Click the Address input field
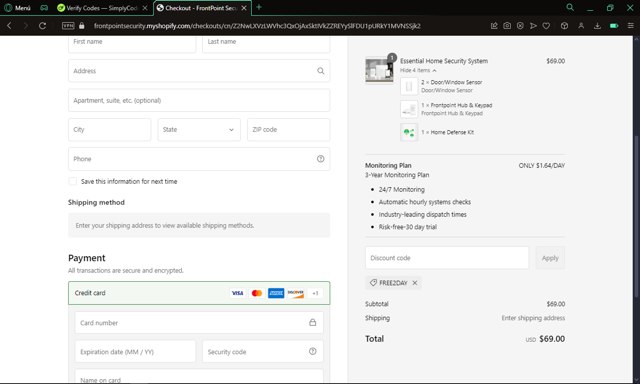640x384 pixels. (x=199, y=71)
